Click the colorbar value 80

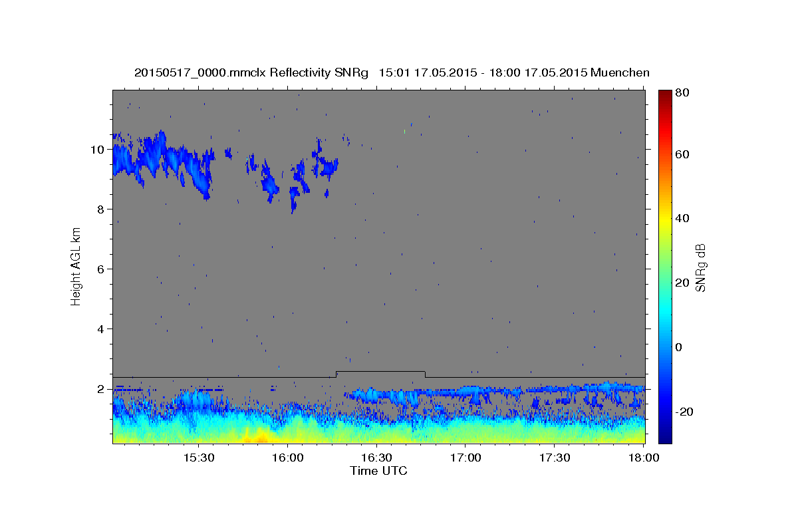pos(684,93)
